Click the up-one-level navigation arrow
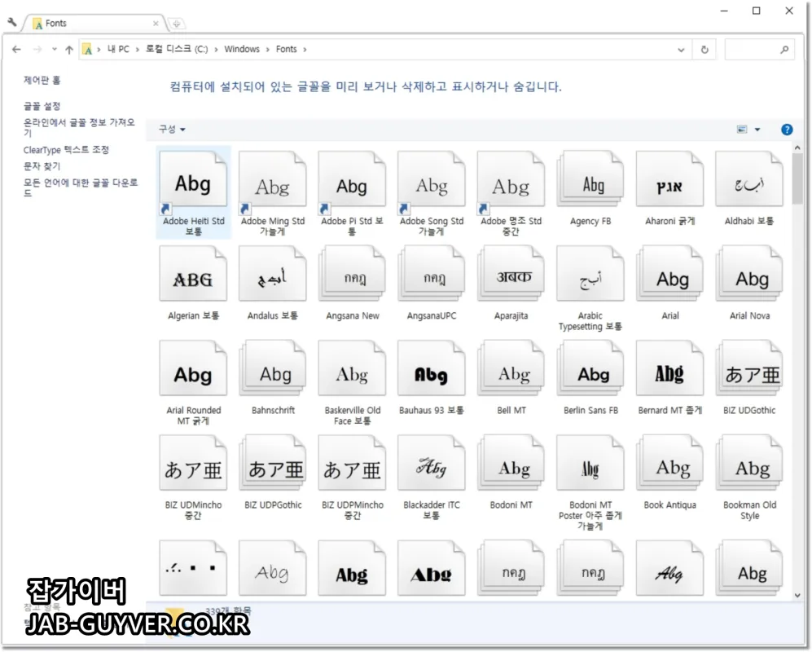 click(69, 49)
